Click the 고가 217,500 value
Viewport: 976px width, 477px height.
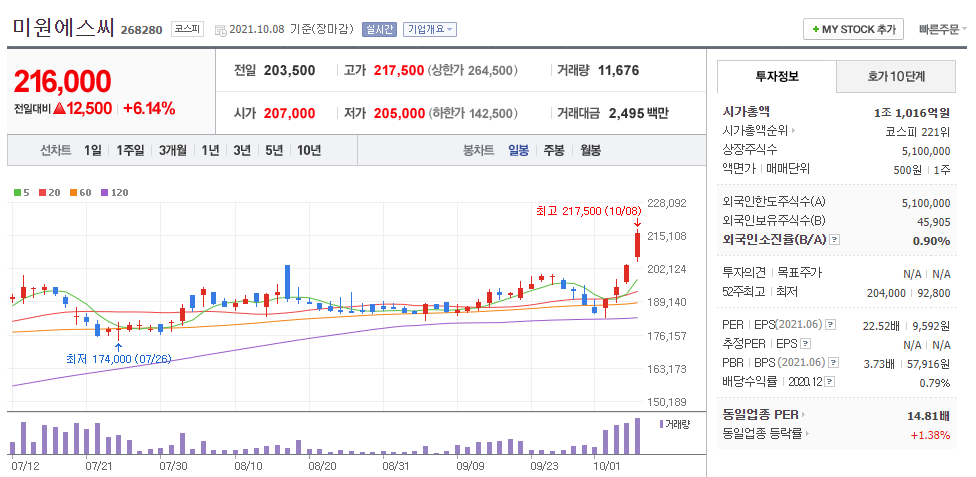point(398,70)
